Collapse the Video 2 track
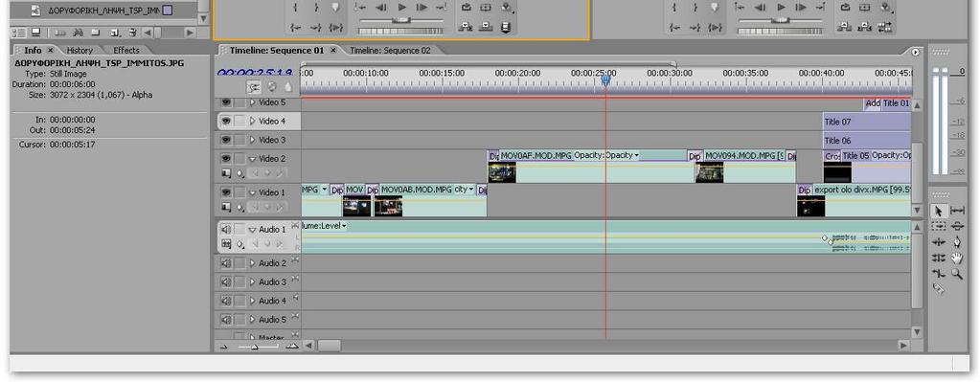980x382 pixels. [253, 159]
